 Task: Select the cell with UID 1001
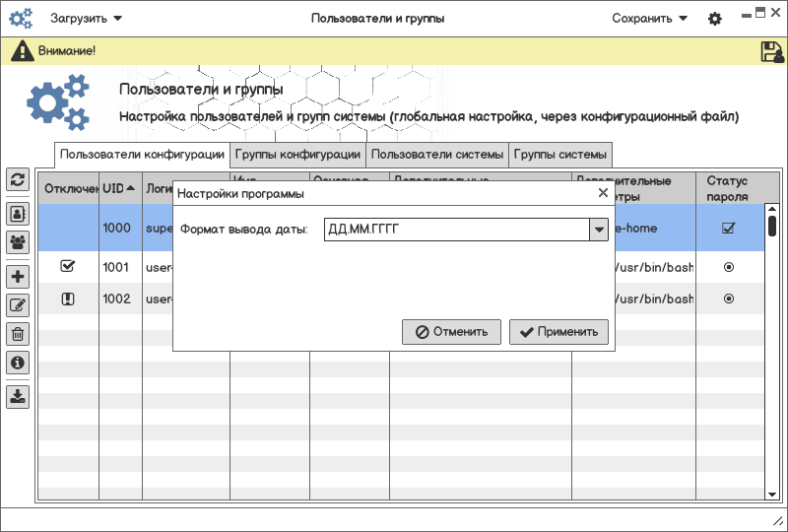point(120,267)
